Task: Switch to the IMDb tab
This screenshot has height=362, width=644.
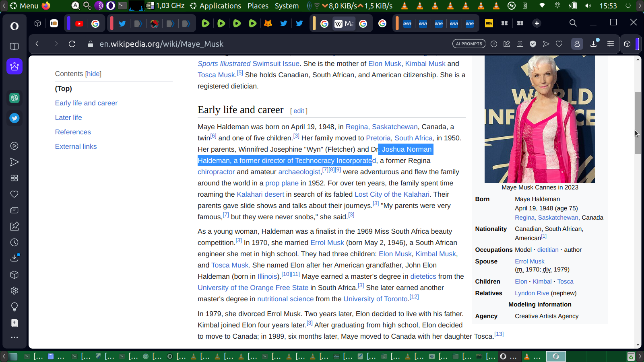Action: click(x=489, y=24)
